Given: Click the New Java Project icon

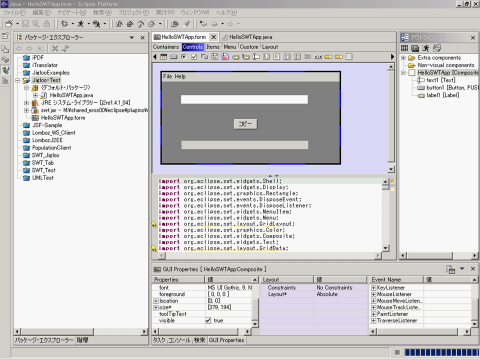Looking at the screenshot, I should pyautogui.click(x=119, y=24).
